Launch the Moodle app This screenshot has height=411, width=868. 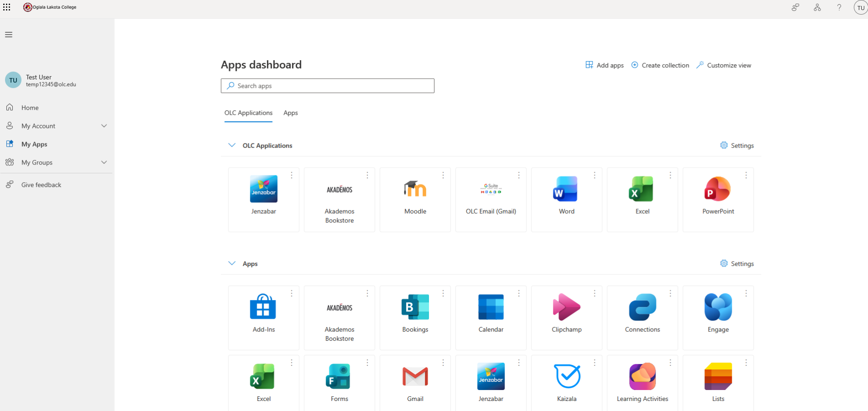coord(415,200)
